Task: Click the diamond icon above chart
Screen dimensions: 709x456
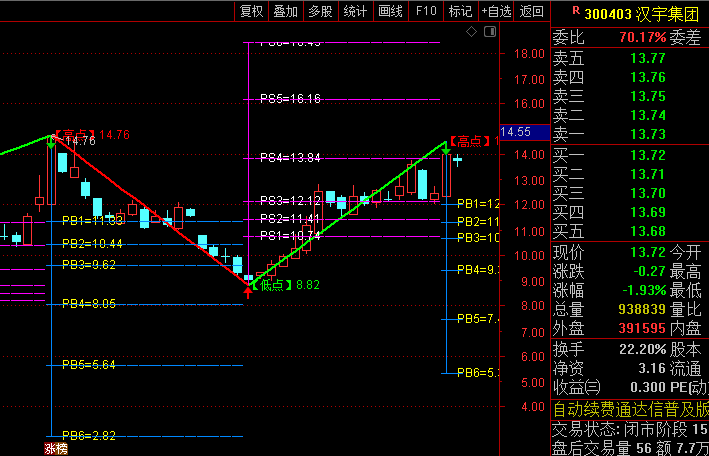Action: (x=471, y=32)
